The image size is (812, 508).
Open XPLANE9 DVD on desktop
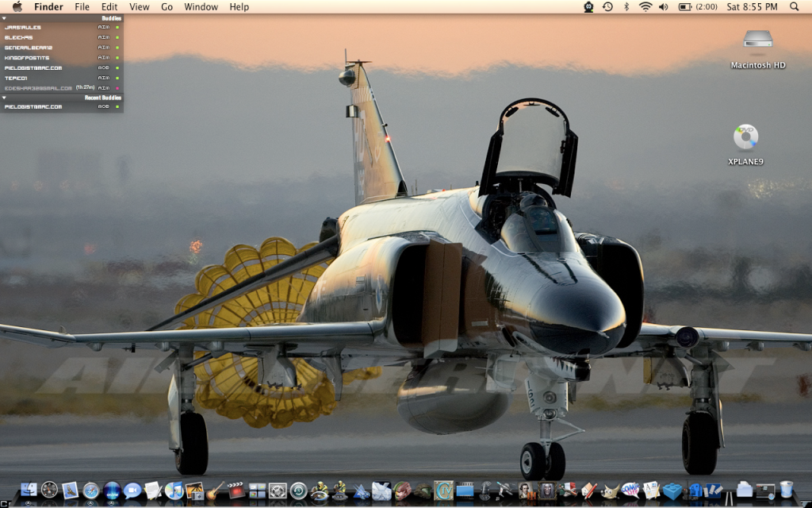pos(745,145)
